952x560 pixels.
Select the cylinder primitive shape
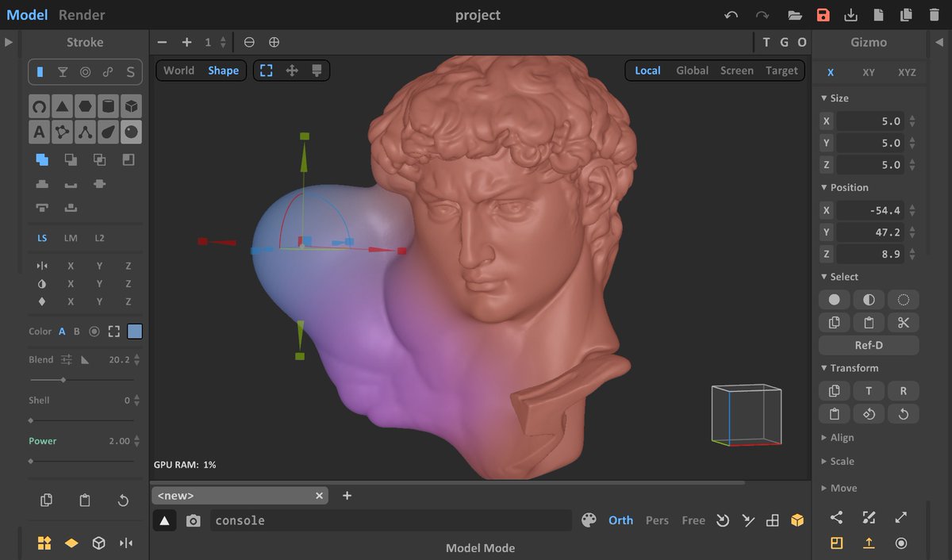[108, 106]
